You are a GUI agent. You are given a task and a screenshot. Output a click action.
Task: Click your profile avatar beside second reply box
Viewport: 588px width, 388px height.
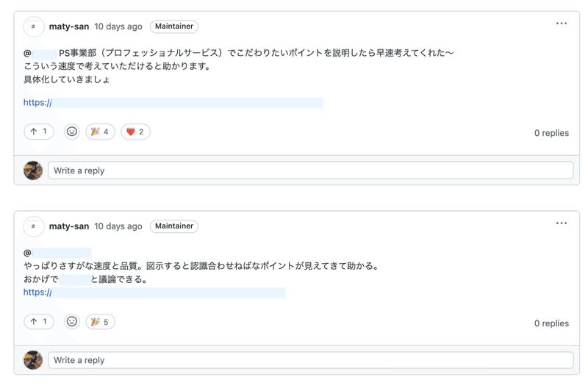click(x=33, y=360)
